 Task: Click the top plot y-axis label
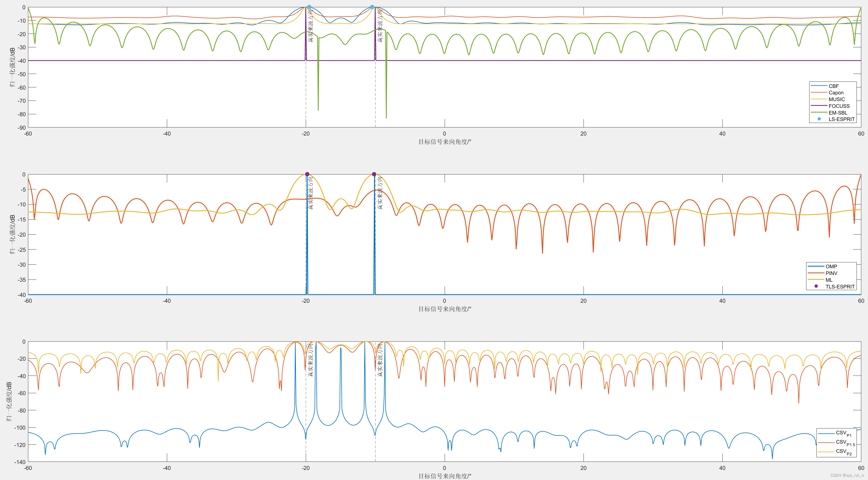pyautogui.click(x=12, y=67)
